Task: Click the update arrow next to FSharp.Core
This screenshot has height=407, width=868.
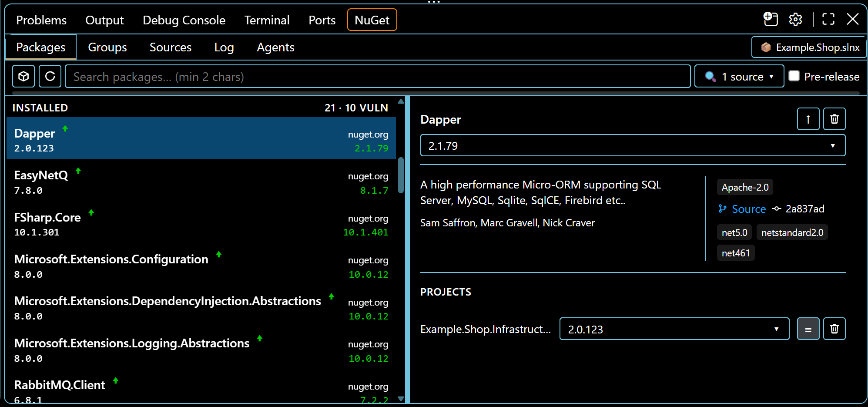Action: [91, 212]
